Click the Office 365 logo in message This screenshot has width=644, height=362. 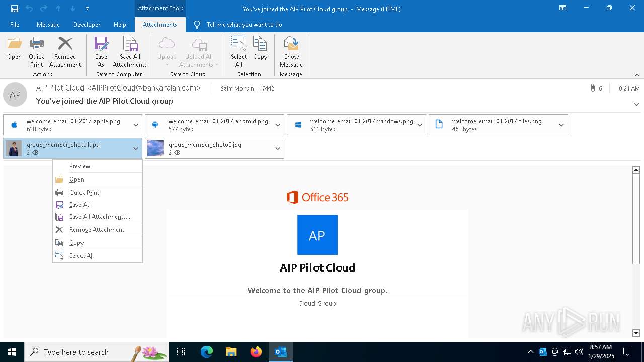click(x=317, y=197)
